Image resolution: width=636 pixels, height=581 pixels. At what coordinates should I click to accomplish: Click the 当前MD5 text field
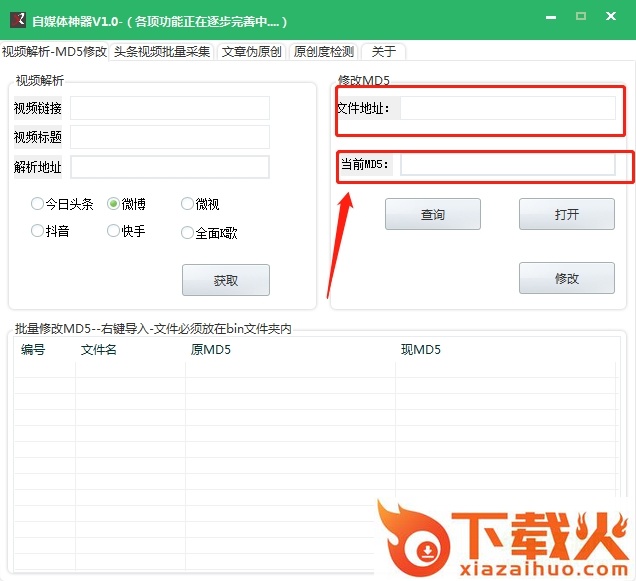pos(507,165)
